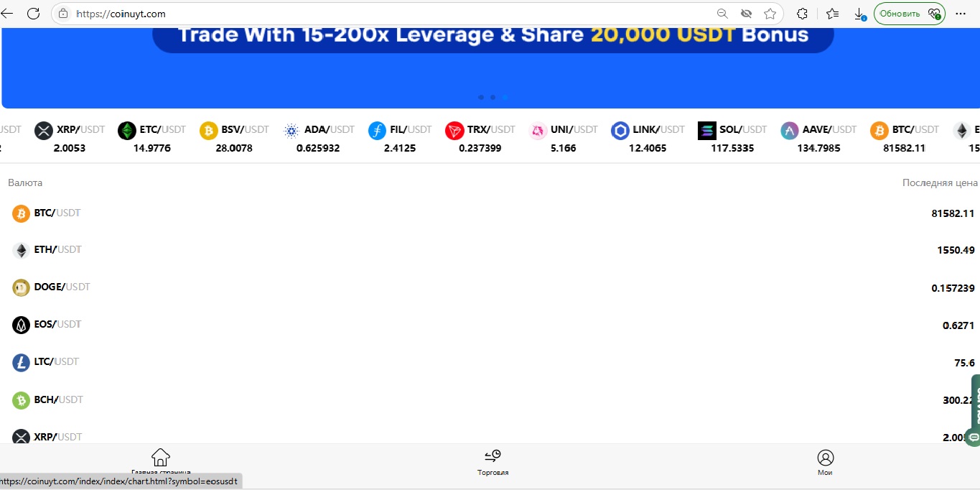The width and height of the screenshot is (980, 490).
Task: Select the third carousel dot
Action: pyautogui.click(x=505, y=97)
